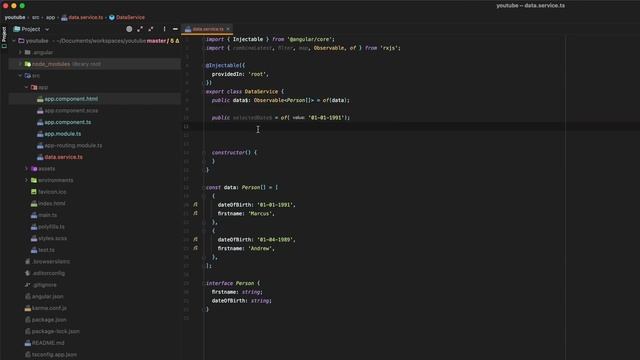Select app-routing.module.ts in project tree
This screenshot has width=640, height=360.
tap(73, 145)
